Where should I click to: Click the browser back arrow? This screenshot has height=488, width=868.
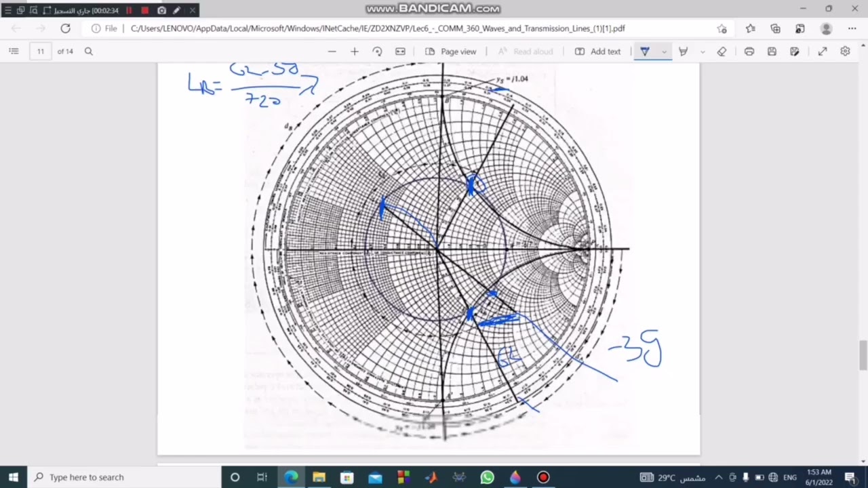tap(16, 28)
